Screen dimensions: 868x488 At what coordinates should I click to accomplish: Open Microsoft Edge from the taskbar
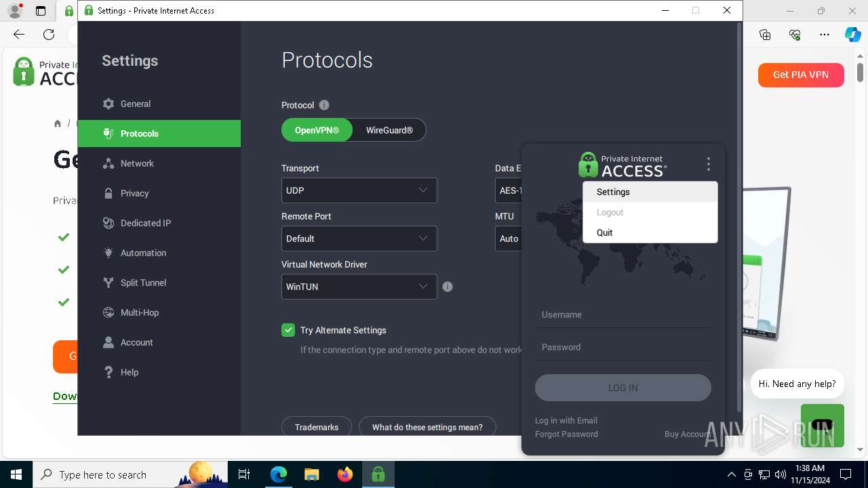click(279, 474)
